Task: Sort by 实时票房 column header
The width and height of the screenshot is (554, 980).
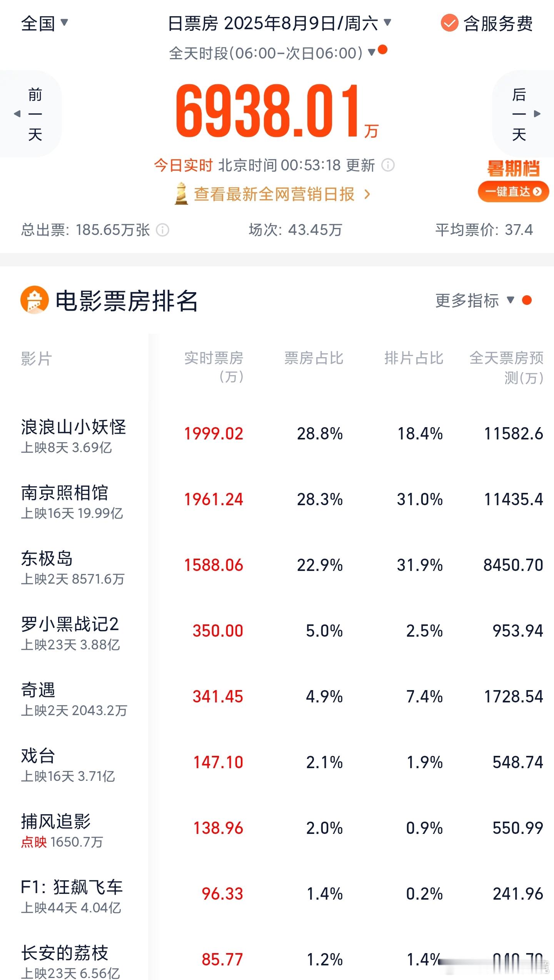Action: pos(214,367)
